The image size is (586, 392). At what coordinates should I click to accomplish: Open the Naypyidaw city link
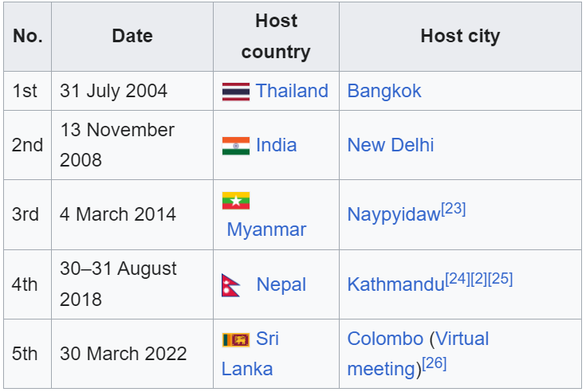pos(394,215)
